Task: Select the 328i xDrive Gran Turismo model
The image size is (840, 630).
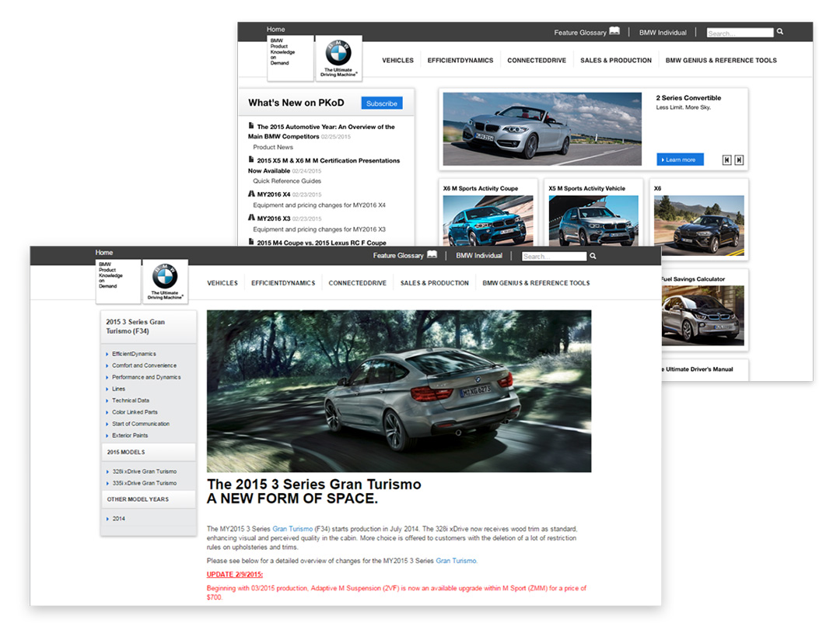Action: 145,471
